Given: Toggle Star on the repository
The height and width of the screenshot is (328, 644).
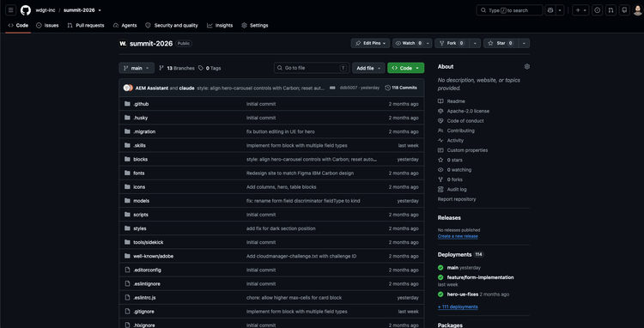Looking at the screenshot, I should coord(501,43).
